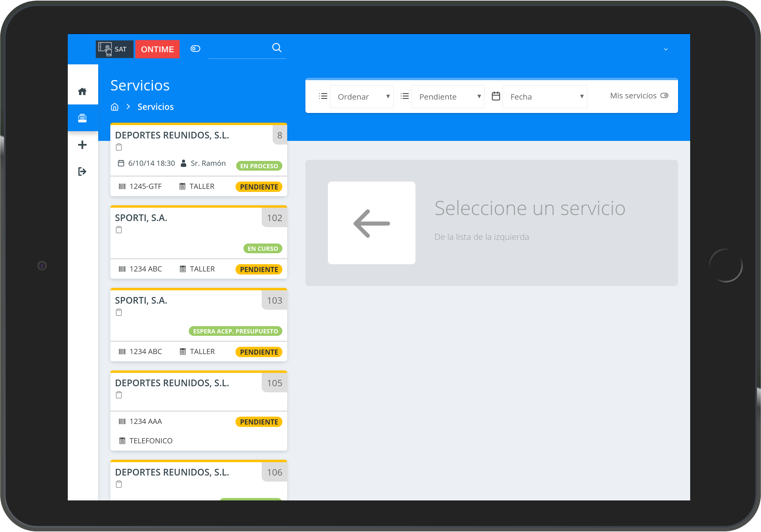Click the Servicios breadcrumb link
The image size is (761, 532).
click(x=155, y=107)
